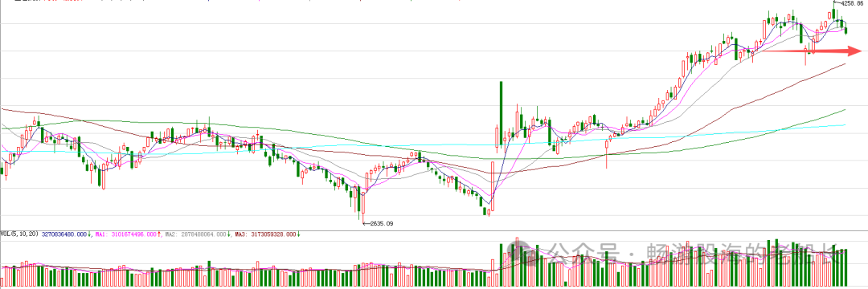Image resolution: width=868 pixels, height=289 pixels.
Task: Click the 2635.09 low price label
Action: [382, 223]
